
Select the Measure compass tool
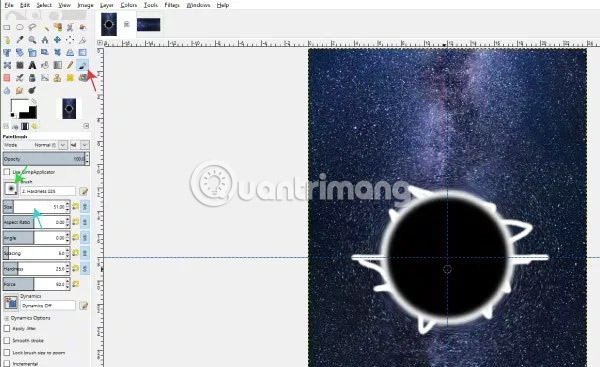[x=45, y=40]
